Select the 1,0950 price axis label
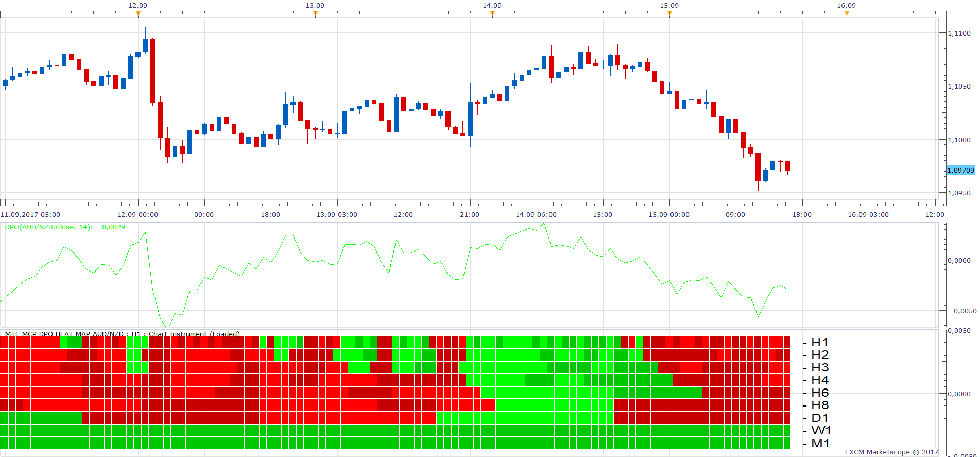980x457 pixels. click(x=959, y=193)
